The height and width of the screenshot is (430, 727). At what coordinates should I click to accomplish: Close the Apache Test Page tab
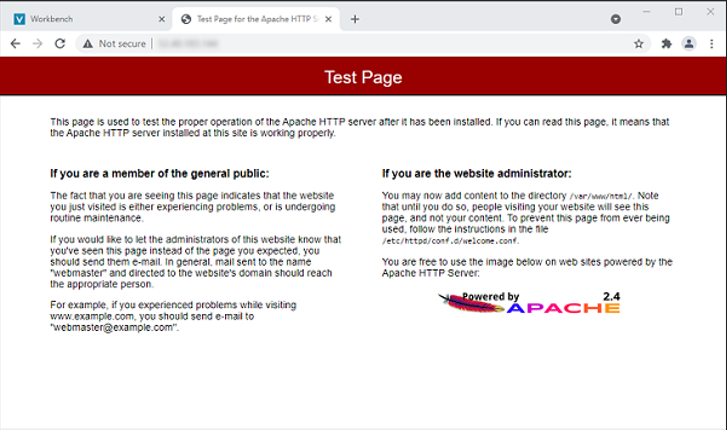click(328, 19)
